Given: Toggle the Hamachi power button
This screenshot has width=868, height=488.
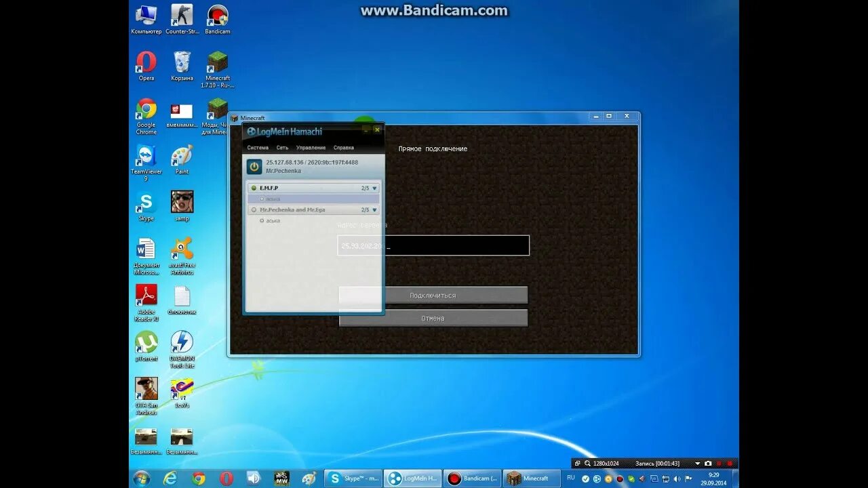Looking at the screenshot, I should pos(254,167).
